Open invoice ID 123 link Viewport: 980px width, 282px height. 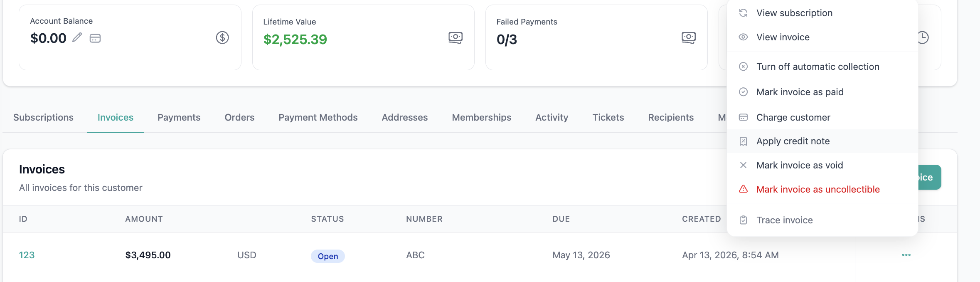(x=27, y=255)
